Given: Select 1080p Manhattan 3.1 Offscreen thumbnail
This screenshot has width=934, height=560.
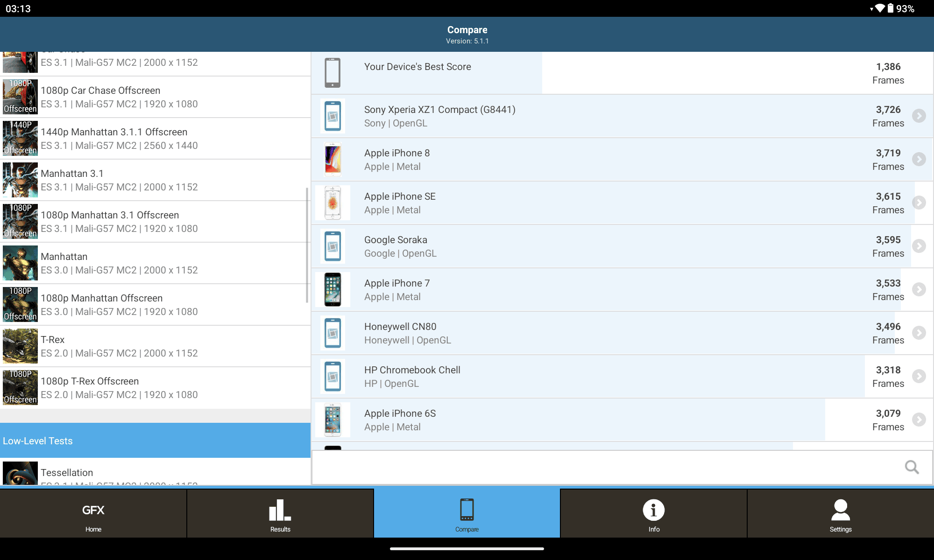Looking at the screenshot, I should (20, 221).
